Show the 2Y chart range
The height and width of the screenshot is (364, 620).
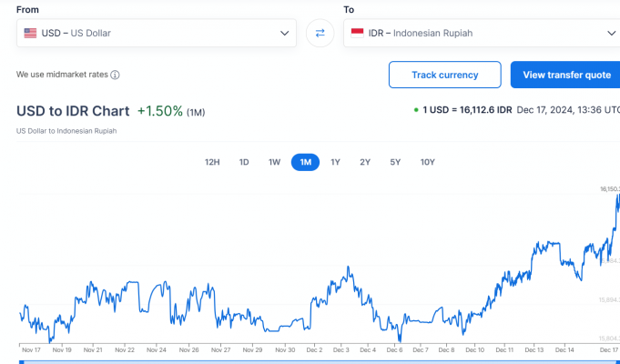[x=365, y=162]
